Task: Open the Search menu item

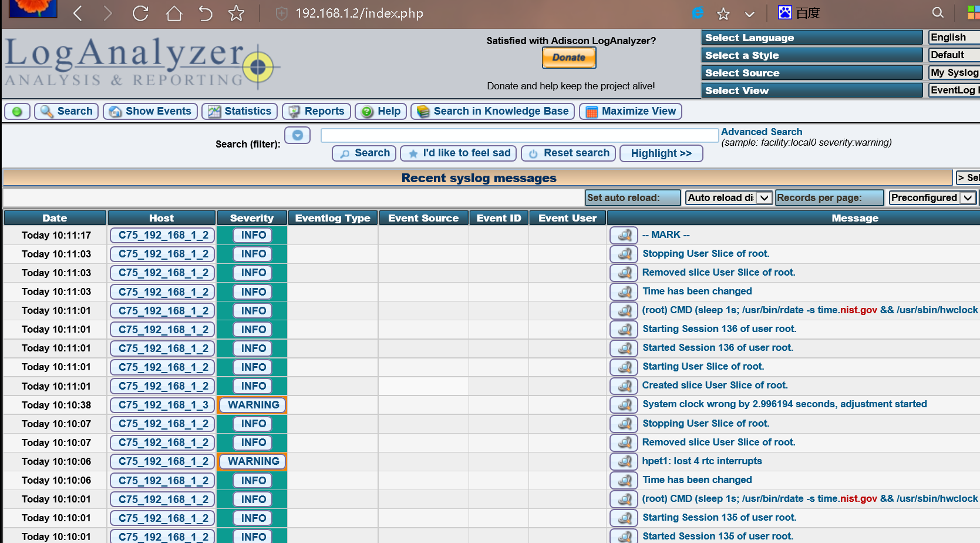Action: tap(67, 111)
